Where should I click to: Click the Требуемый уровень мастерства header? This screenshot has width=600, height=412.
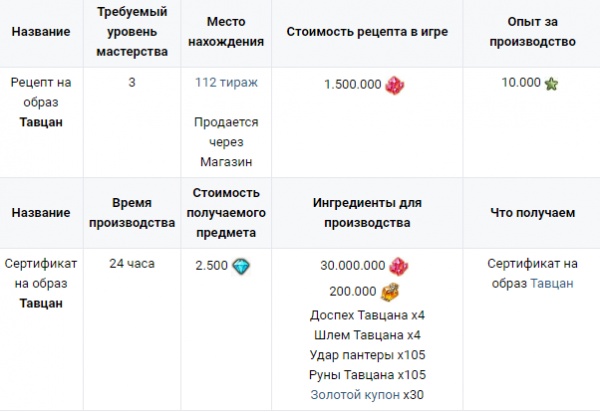click(132, 32)
